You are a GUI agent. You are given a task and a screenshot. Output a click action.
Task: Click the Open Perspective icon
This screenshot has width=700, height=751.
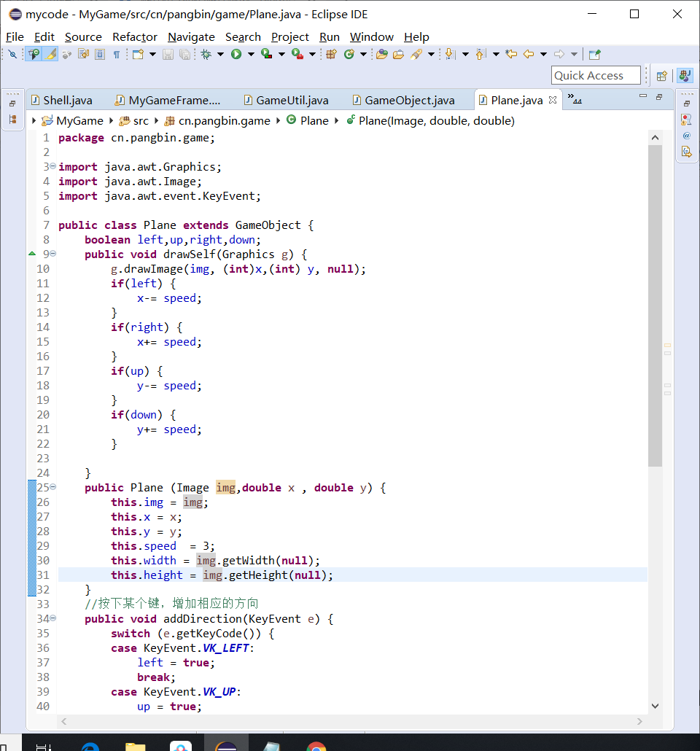tap(661, 76)
